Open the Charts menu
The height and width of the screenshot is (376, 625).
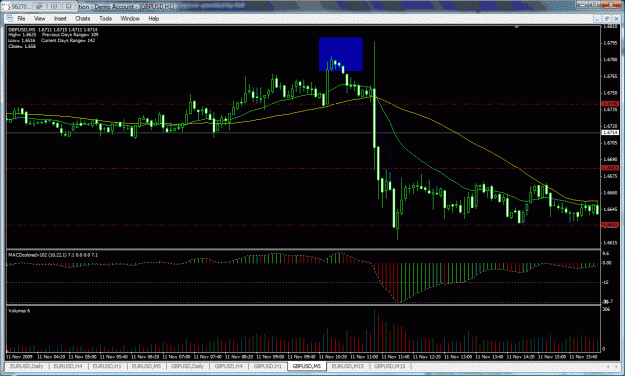click(x=83, y=18)
